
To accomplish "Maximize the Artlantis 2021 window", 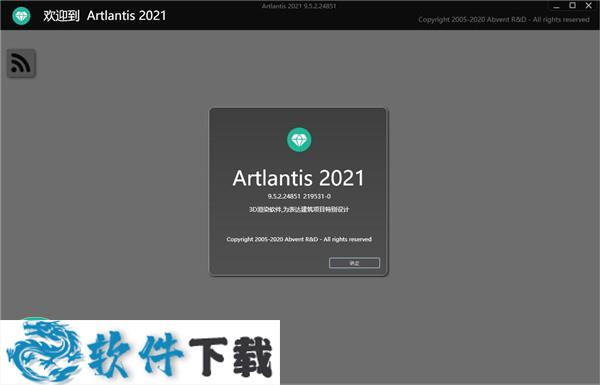I will click(572, 5).
